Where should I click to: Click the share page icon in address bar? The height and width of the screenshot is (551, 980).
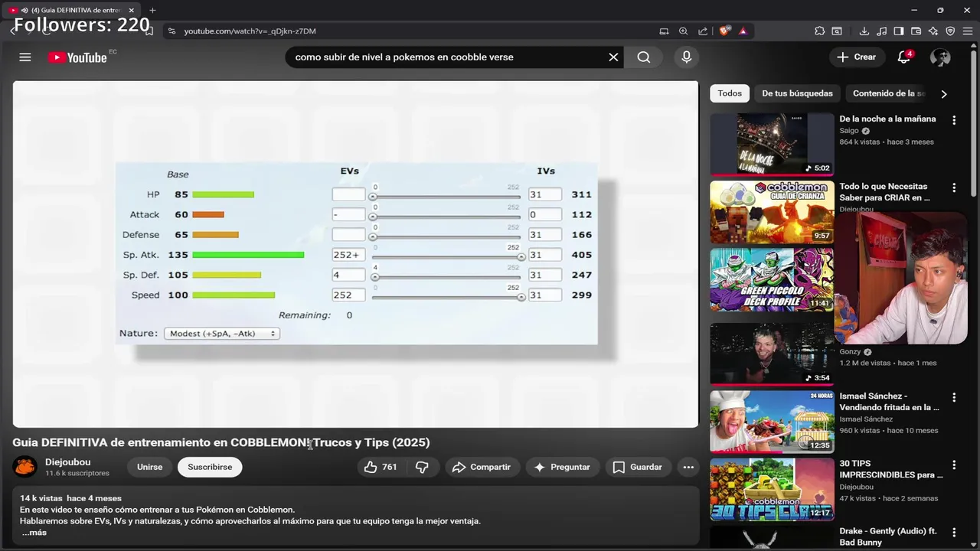[703, 31]
